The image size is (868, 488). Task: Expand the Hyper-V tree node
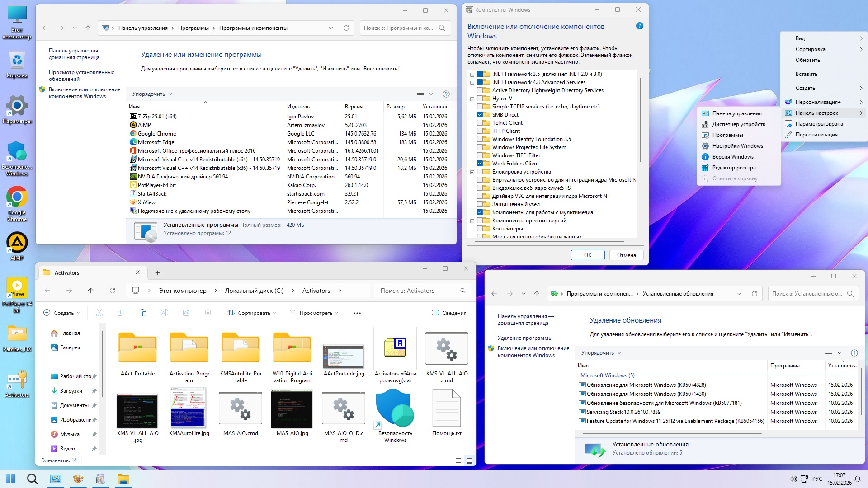coord(472,99)
